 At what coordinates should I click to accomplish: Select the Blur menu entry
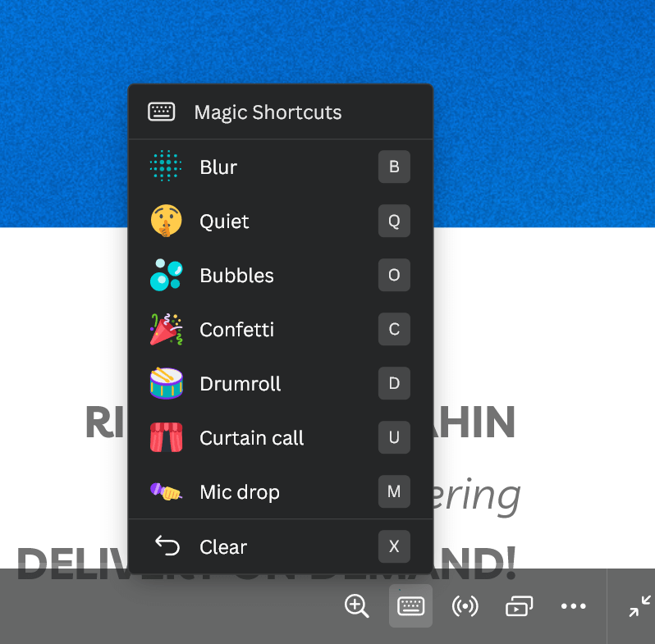tap(280, 167)
